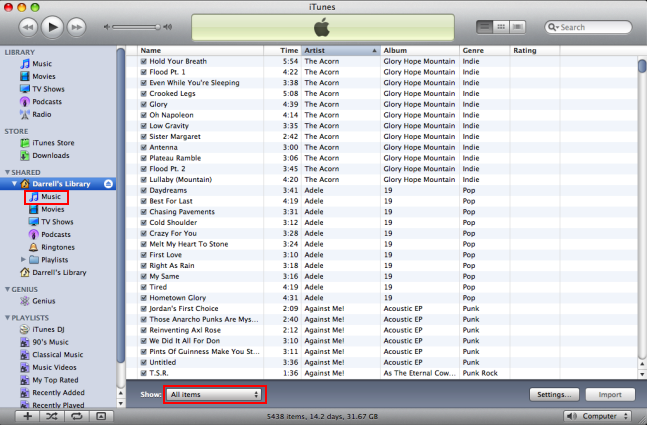Switch to list view
Screen dimensions: 647x425
pos(484,27)
